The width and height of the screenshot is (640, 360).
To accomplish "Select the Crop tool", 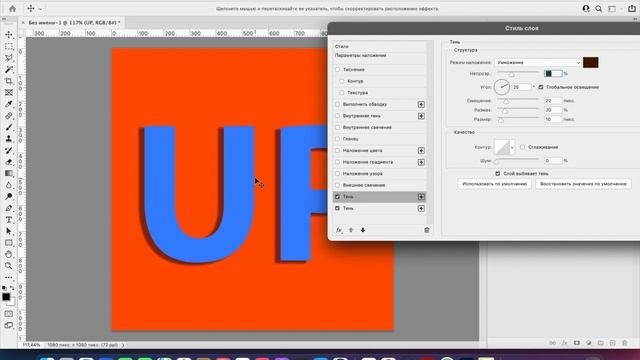I will pos(9,81).
